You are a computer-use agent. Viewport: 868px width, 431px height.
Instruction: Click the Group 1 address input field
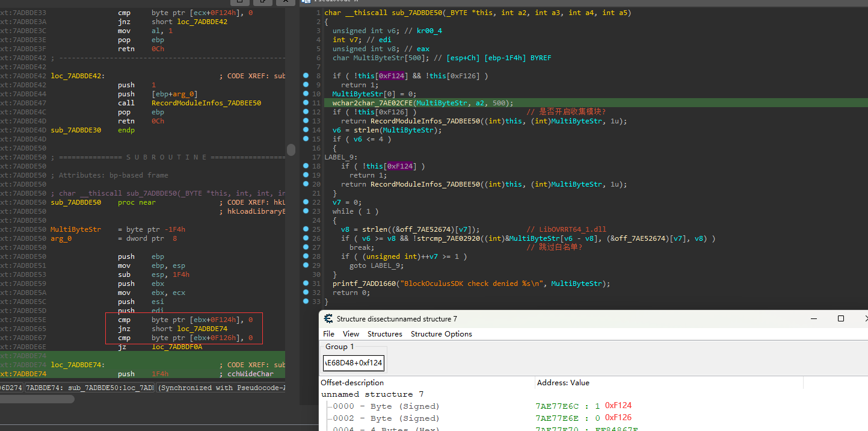(x=353, y=363)
